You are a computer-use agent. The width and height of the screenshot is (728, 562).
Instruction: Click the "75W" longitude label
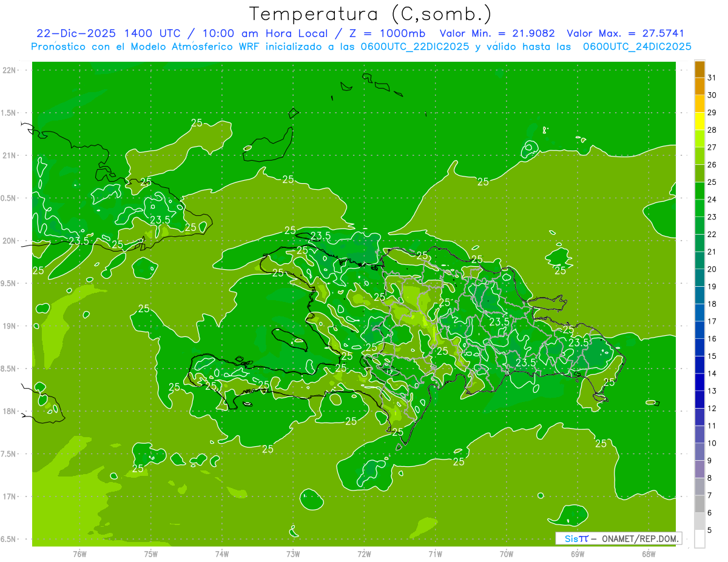tap(150, 554)
